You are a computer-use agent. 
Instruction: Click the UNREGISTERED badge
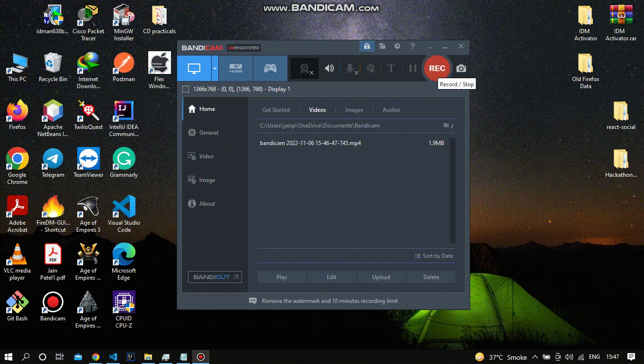[x=244, y=48]
